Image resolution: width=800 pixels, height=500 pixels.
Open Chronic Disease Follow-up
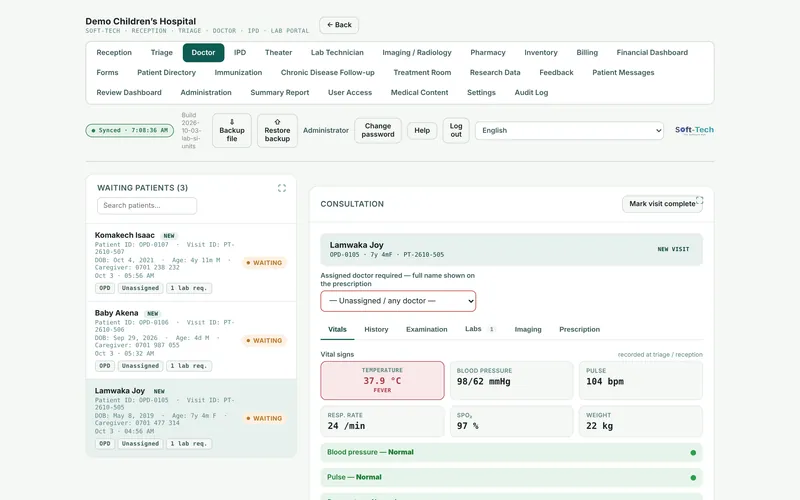point(328,72)
